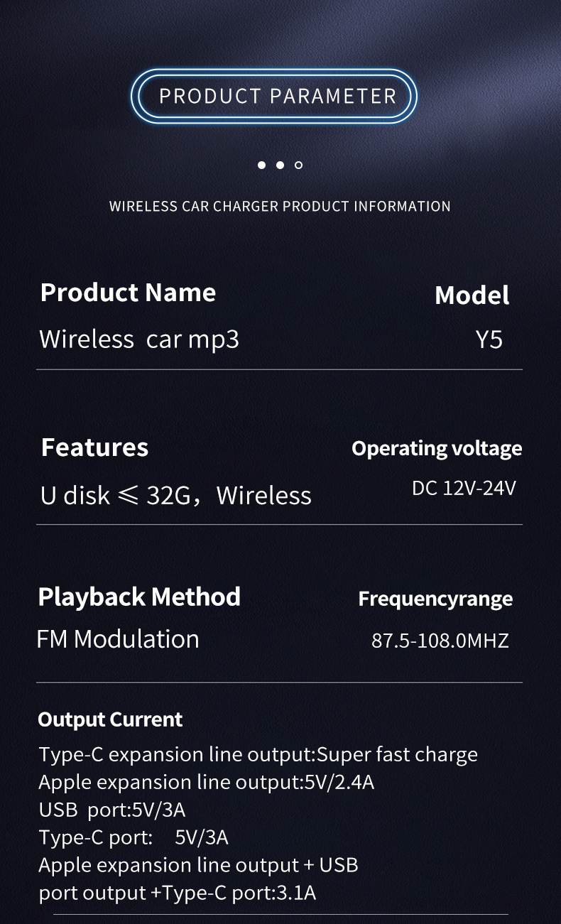Select the FM Modulation text
Screen dimensions: 561x924
pos(118,639)
